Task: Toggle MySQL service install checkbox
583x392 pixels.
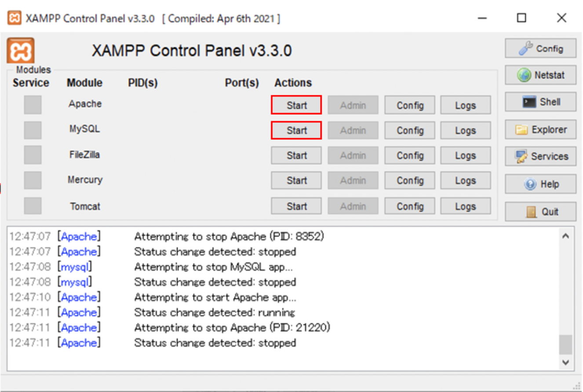Action: pyautogui.click(x=33, y=130)
